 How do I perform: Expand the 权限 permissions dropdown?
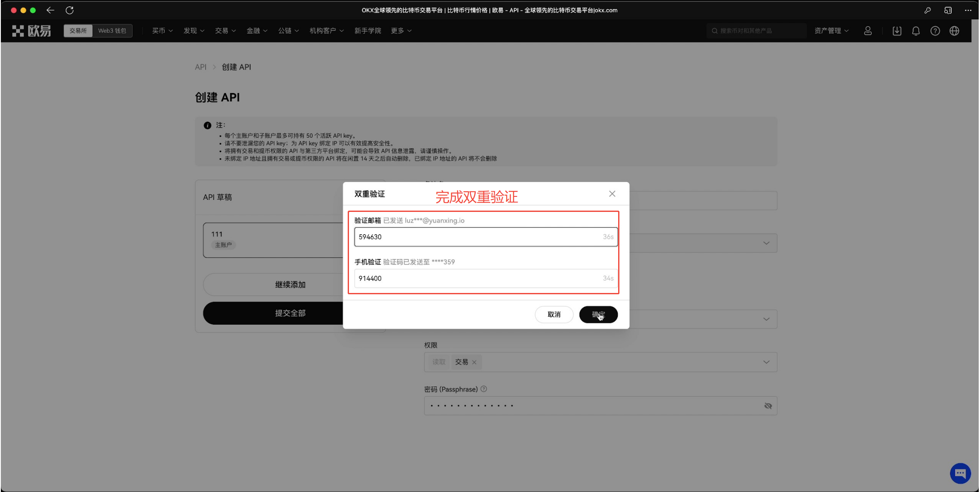pyautogui.click(x=766, y=362)
